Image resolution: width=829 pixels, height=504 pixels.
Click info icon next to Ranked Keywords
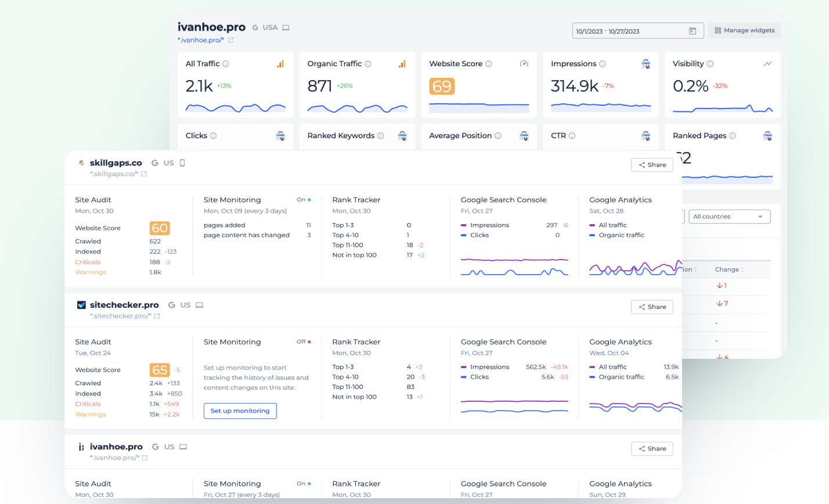pos(381,136)
